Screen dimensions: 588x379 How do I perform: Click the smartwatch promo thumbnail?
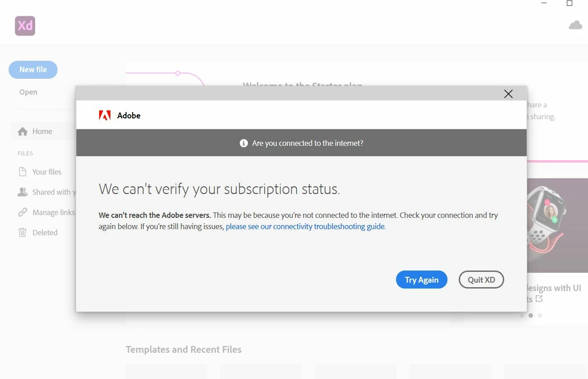557,225
